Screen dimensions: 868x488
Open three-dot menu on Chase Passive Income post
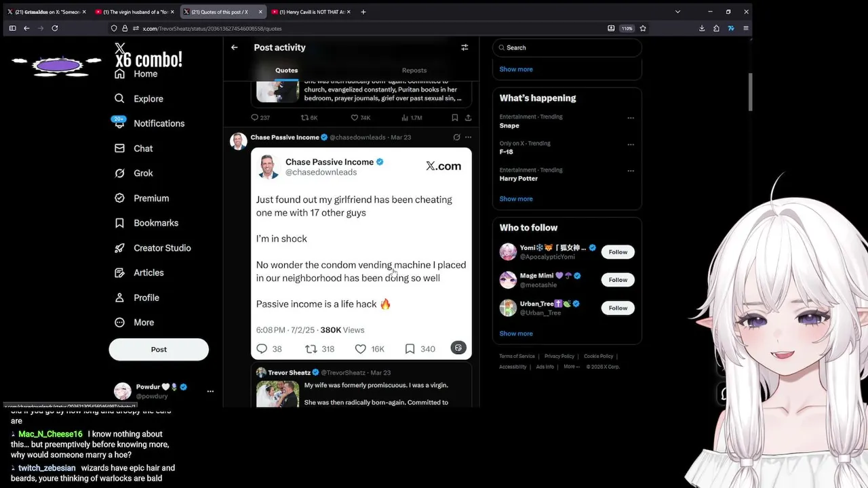[x=468, y=137]
